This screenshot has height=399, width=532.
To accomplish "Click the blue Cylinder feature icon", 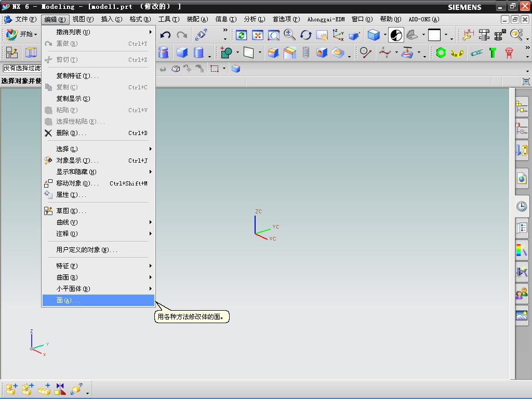I will coord(198,52).
